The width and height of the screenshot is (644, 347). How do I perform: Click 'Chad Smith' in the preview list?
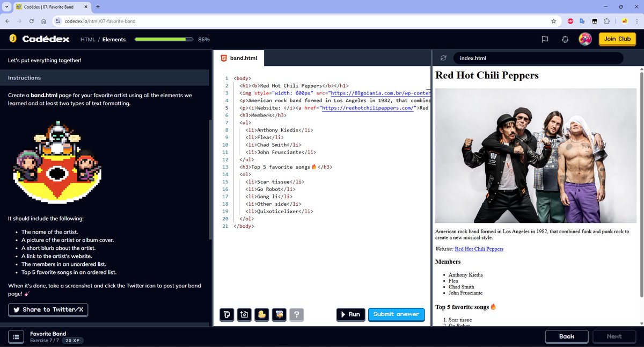[462, 287]
